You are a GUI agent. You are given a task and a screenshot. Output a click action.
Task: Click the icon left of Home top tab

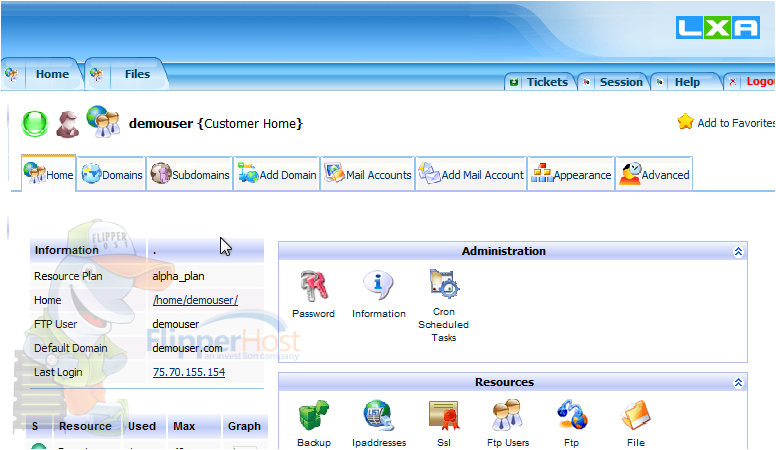point(12,75)
